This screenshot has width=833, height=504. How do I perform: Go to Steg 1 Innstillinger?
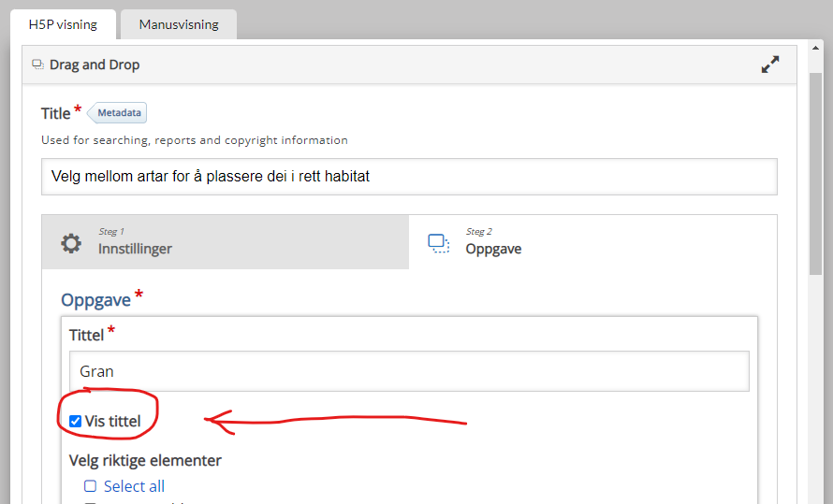pos(226,242)
